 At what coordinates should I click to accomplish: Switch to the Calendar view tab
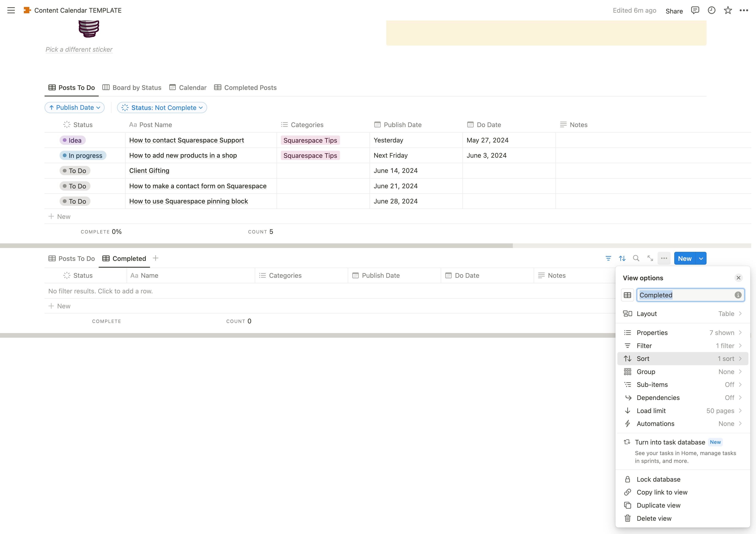[188, 88]
